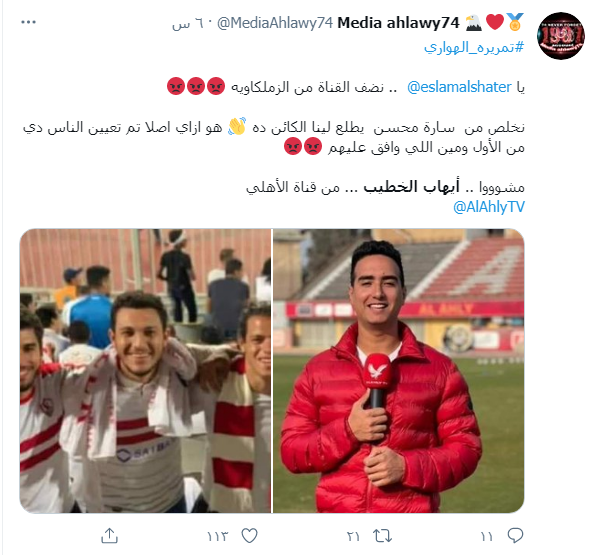Click the retweet arrows icon
Viewport: 601px width, 555px height.
point(383,535)
